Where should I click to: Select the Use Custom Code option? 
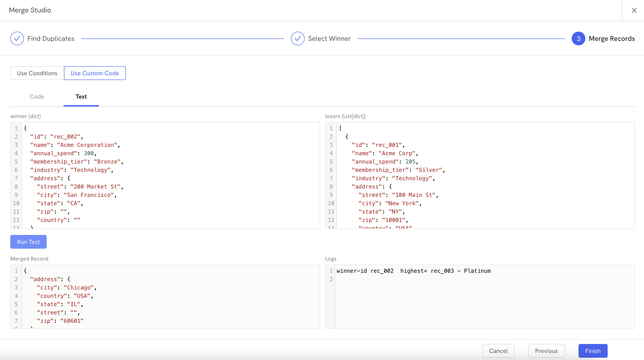pos(95,73)
